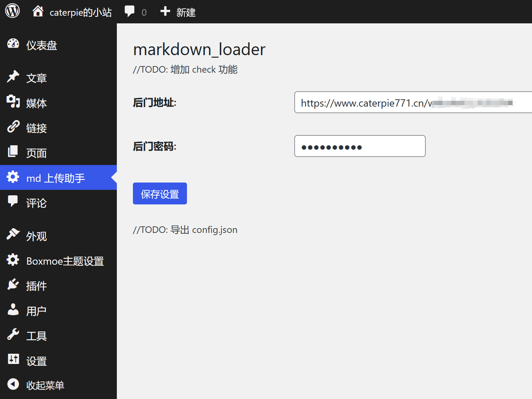This screenshot has width=532, height=399.
Task: Click the //TODO: 增加 check 功能 text
Action: 185,69
